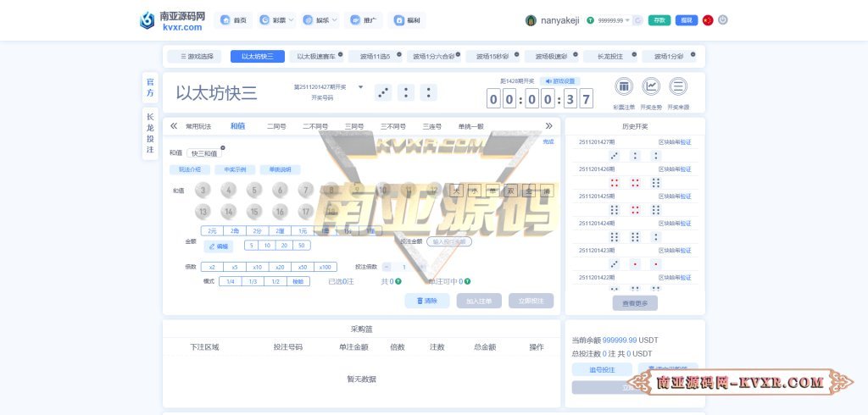This screenshot has height=415, width=868.
Task: Select sum value ball 5
Action: click(254, 191)
